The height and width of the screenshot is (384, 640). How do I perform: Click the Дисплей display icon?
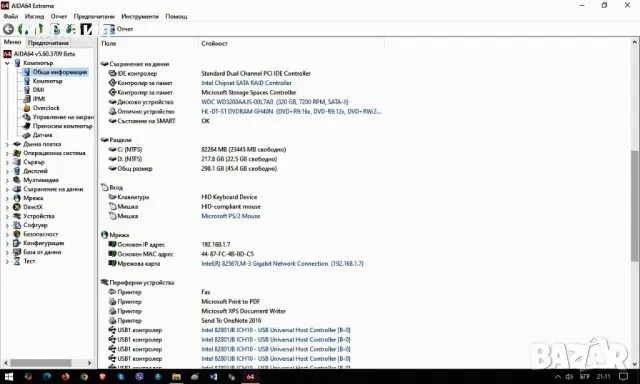[x=17, y=171]
